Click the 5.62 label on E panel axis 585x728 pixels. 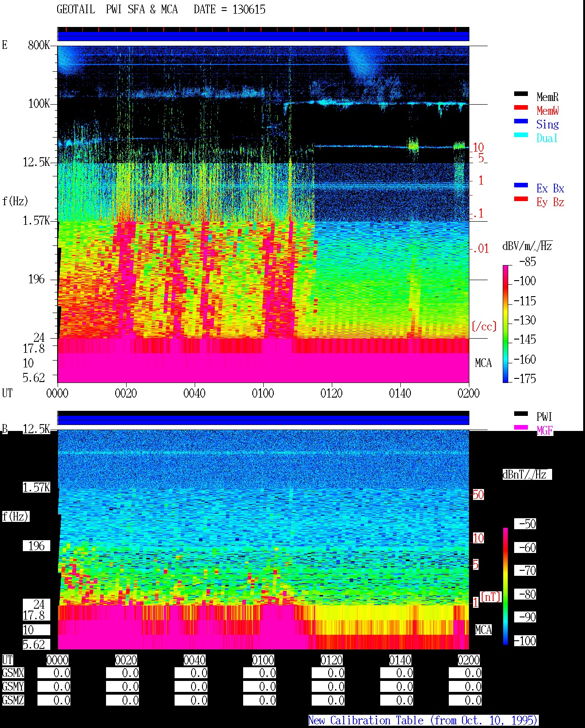coord(33,377)
